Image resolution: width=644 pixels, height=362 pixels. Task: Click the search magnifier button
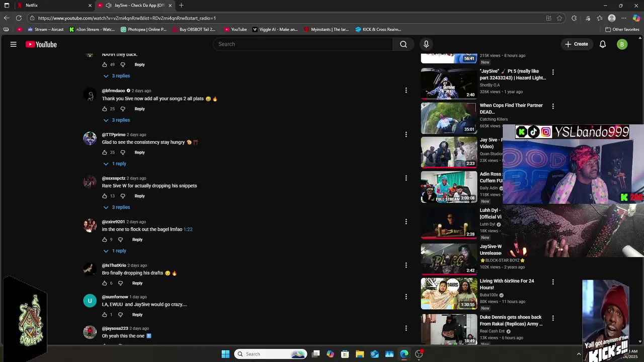404,44
